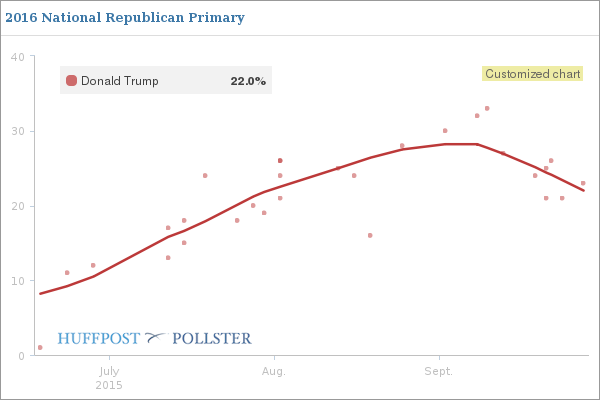Select the Donald Trump legend label
Viewport: 600px width, 400px height.
[x=120, y=81]
